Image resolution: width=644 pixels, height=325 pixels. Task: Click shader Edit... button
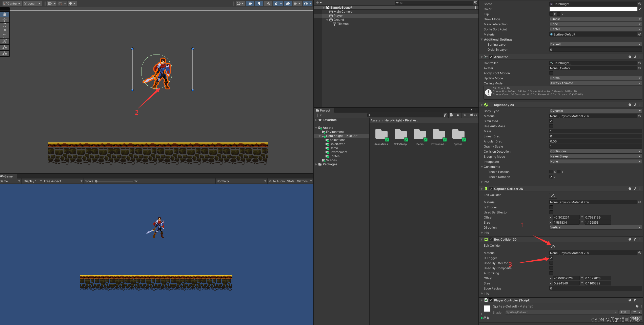click(x=625, y=312)
